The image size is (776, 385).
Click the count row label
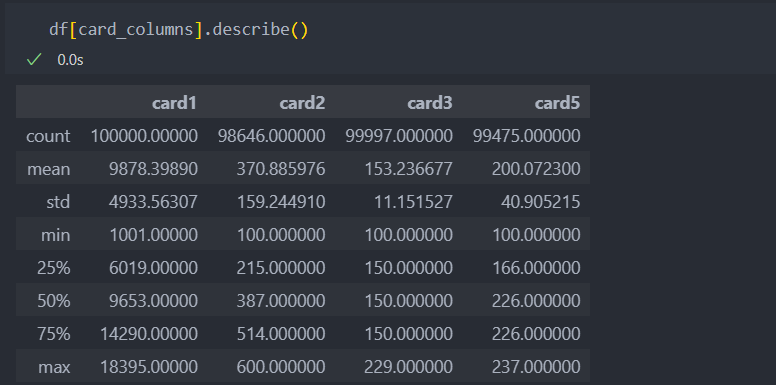(48, 136)
